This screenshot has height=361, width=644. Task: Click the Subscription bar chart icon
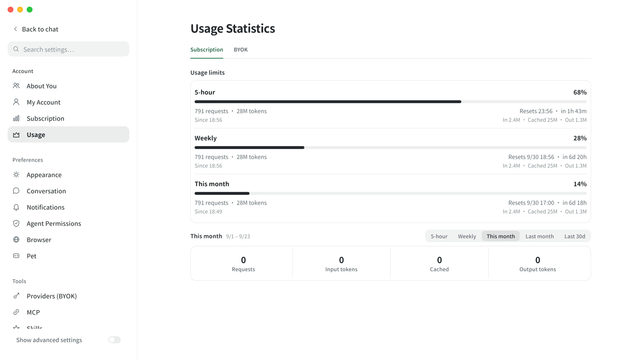(x=16, y=118)
